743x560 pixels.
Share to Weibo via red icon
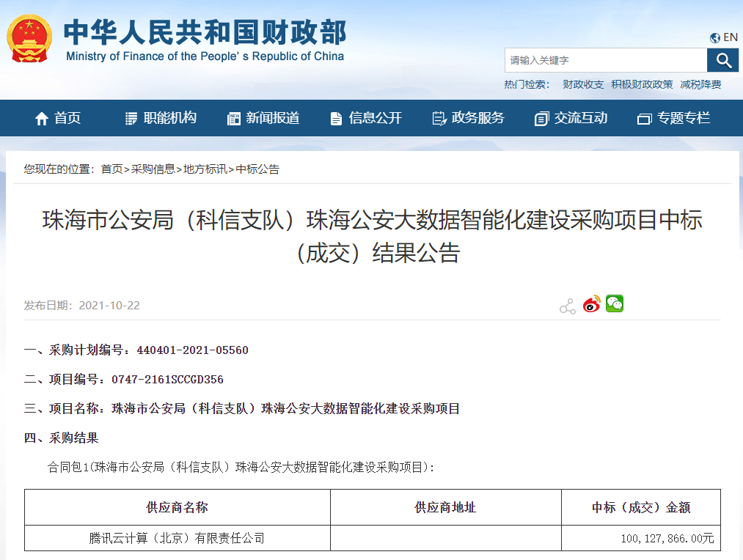click(591, 304)
